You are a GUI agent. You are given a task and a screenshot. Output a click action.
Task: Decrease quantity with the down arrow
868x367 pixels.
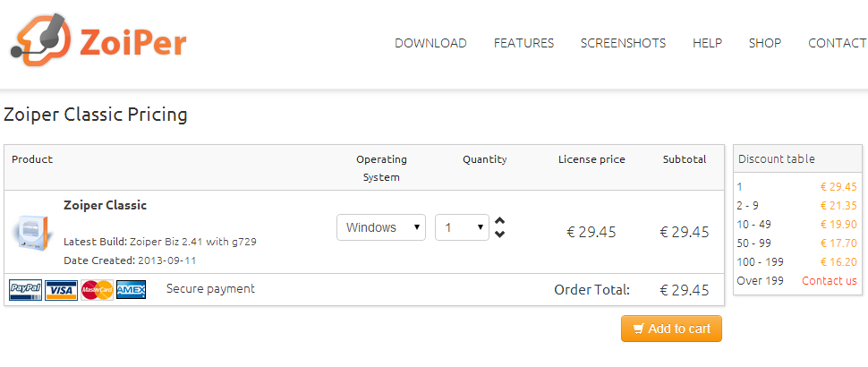point(499,235)
